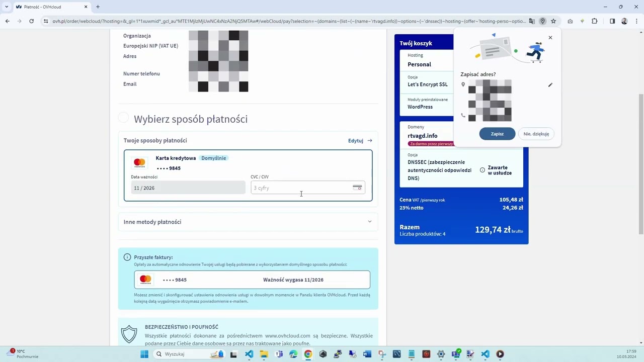This screenshot has height=362, width=644.
Task: Click the Liczba produktów: 4 text
Action: [x=423, y=234]
